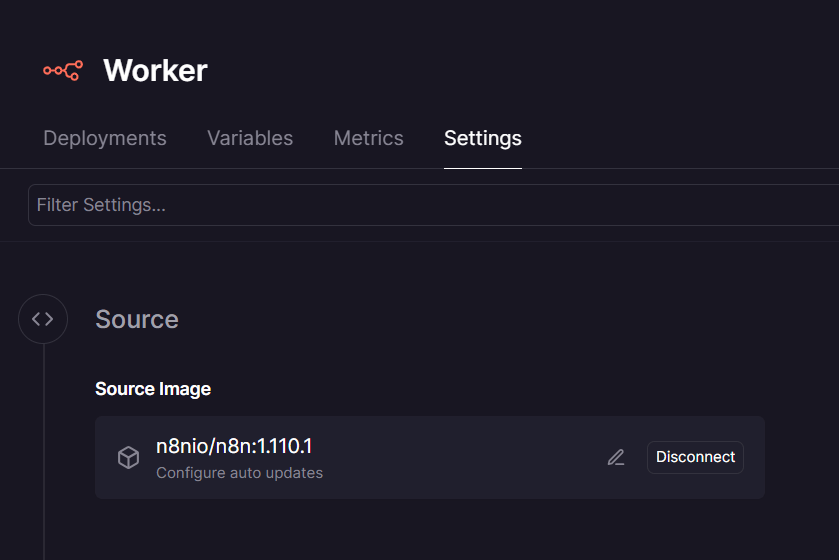Click the code brackets Source section icon
839x560 pixels.
[x=43, y=319]
